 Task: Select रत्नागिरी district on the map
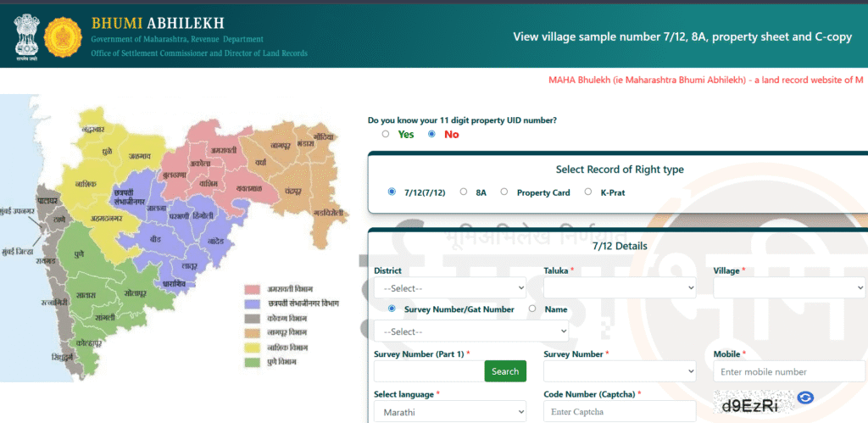(x=53, y=303)
